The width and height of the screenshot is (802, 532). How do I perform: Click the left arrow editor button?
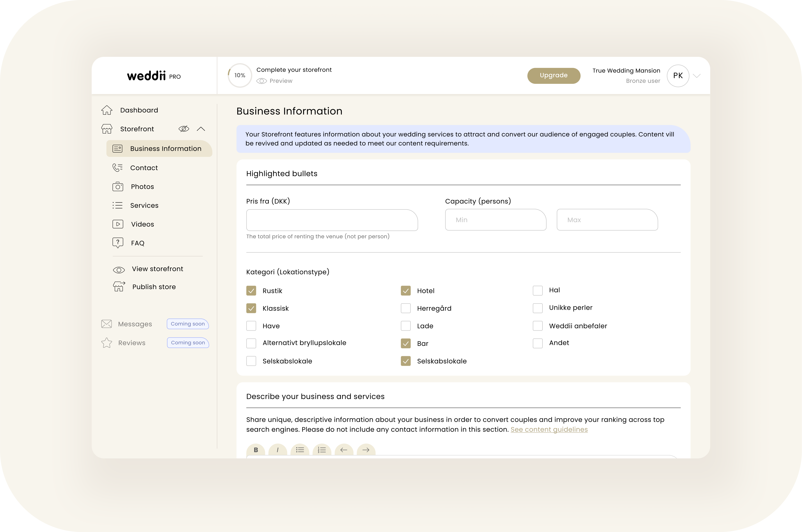tap(343, 450)
